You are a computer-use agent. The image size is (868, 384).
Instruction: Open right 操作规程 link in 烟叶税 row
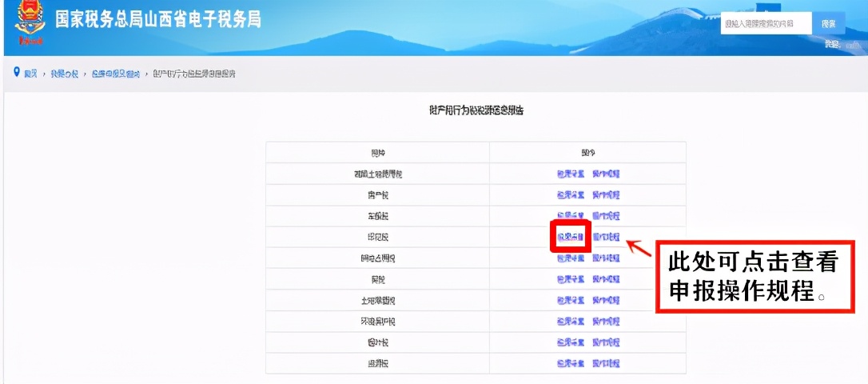(606, 342)
